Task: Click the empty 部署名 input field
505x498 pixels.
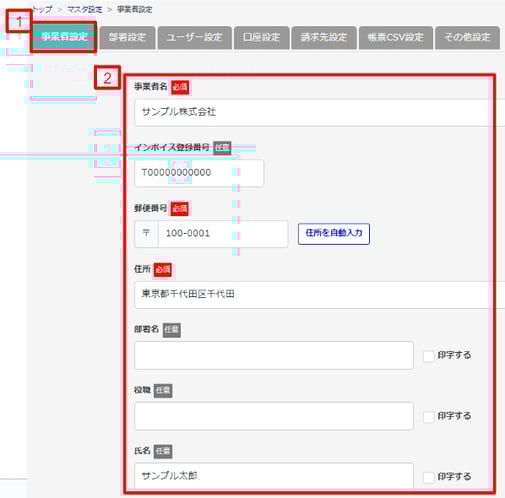Action: tap(274, 355)
